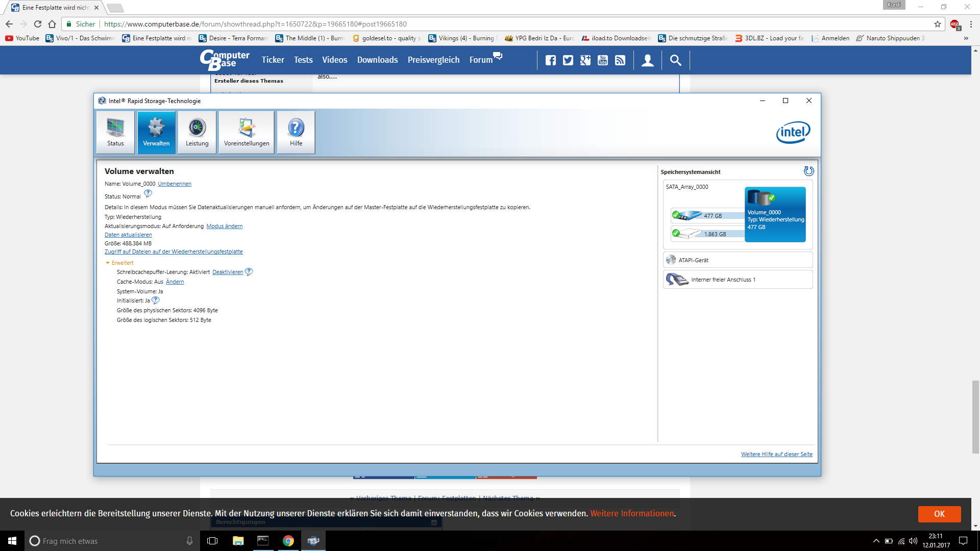
Task: Open Preisvergleich in site navigation
Action: pos(433,60)
